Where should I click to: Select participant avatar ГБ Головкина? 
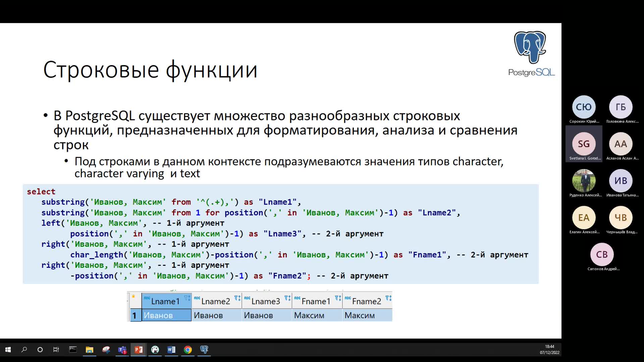pos(621,107)
